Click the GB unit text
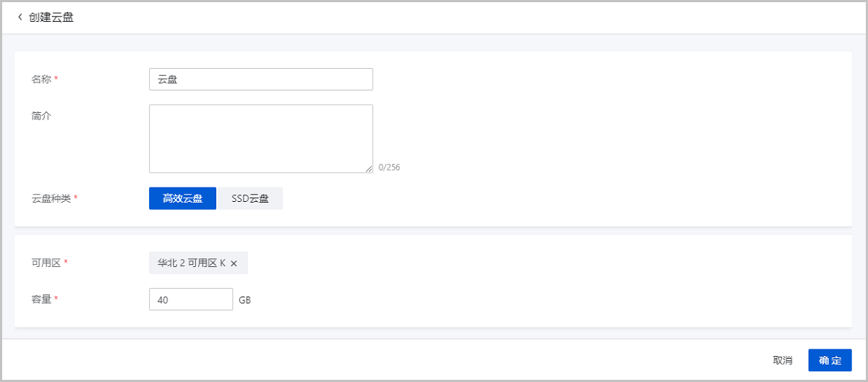Screen dimensions: 868x382 [x=245, y=300]
